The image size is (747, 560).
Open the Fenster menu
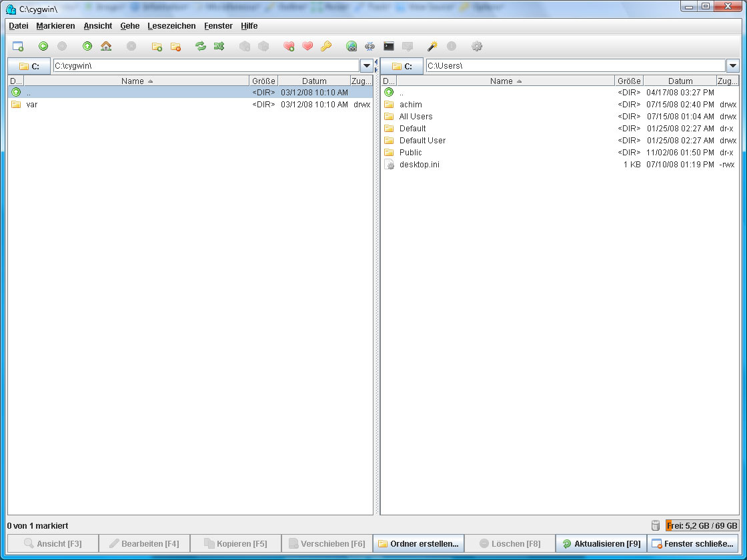pos(218,26)
